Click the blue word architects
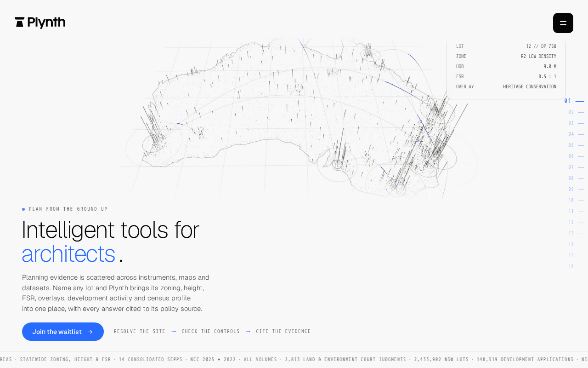Screen dimensions: 588x368 point(68,254)
